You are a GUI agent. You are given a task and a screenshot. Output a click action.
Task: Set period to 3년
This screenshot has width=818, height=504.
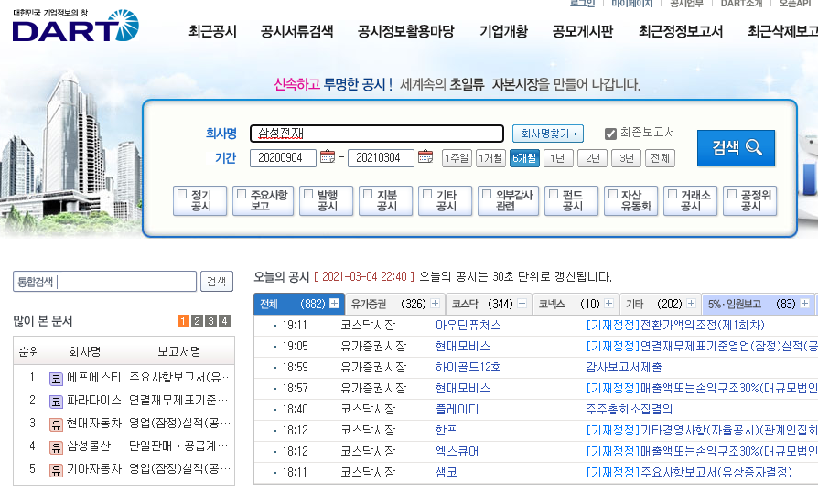(x=626, y=158)
